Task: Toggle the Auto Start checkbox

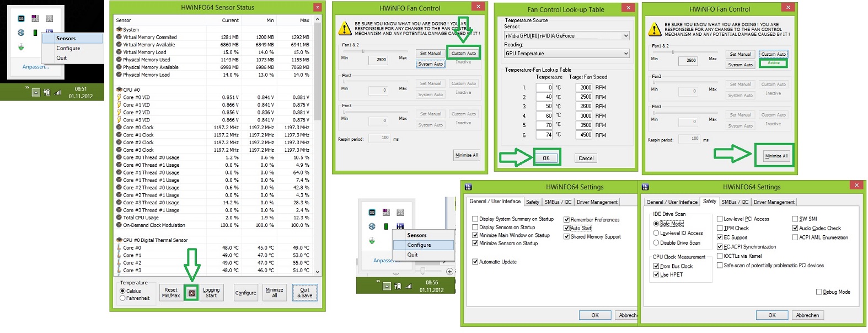Action: [566, 228]
